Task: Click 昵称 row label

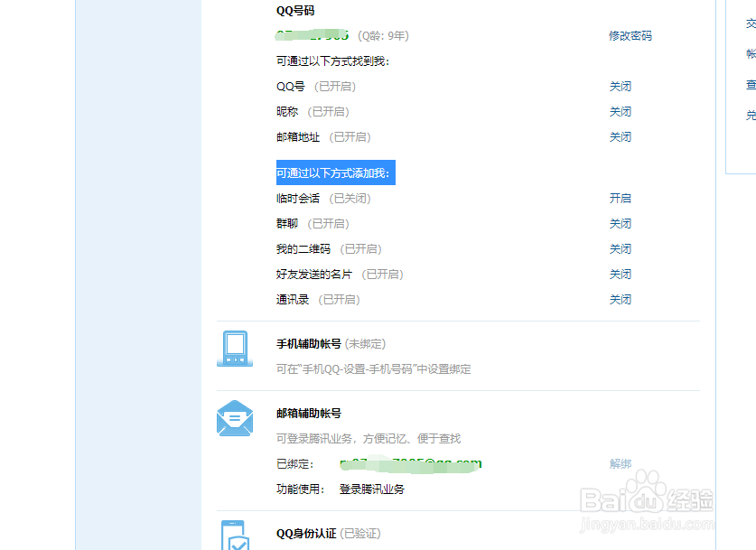Action: click(x=287, y=111)
